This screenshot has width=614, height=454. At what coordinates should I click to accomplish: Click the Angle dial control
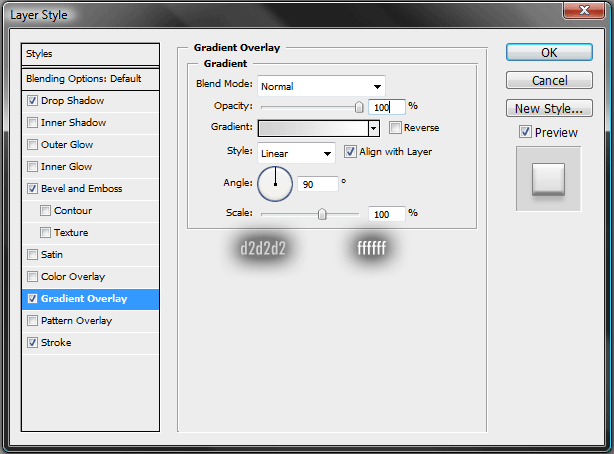(x=275, y=184)
